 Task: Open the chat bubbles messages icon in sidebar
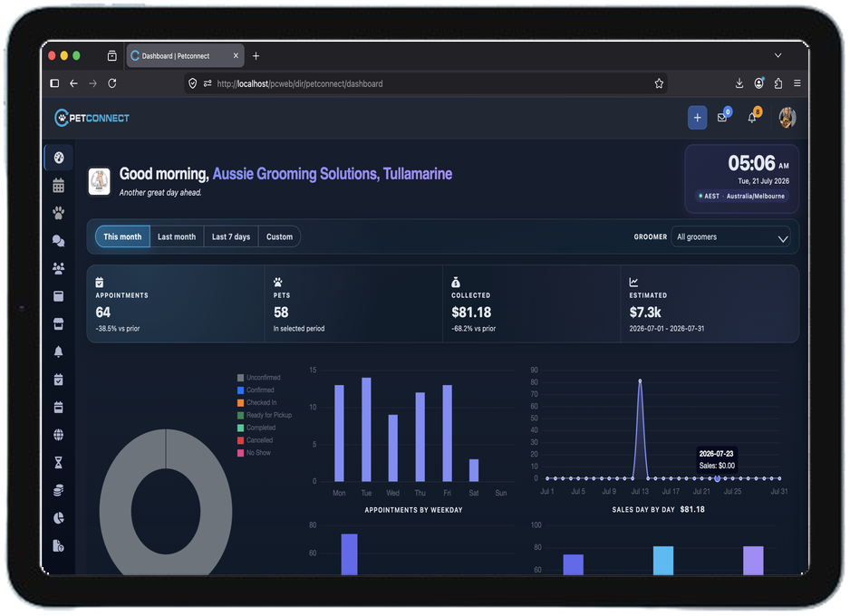(59, 241)
